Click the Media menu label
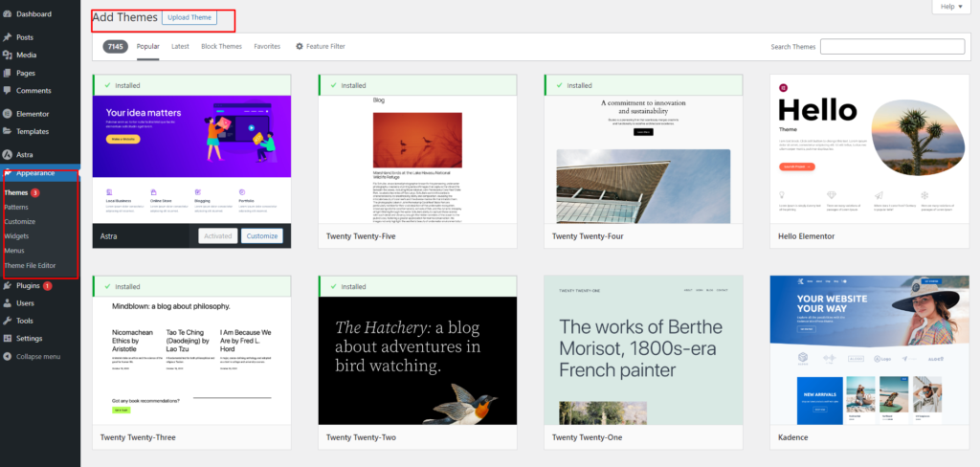980x467 pixels. click(26, 55)
